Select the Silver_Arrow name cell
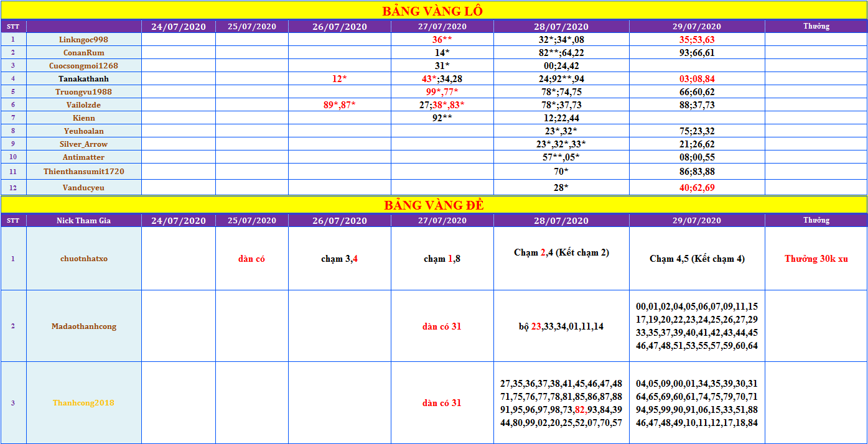Screen dimensions: 868x444 coord(84,144)
